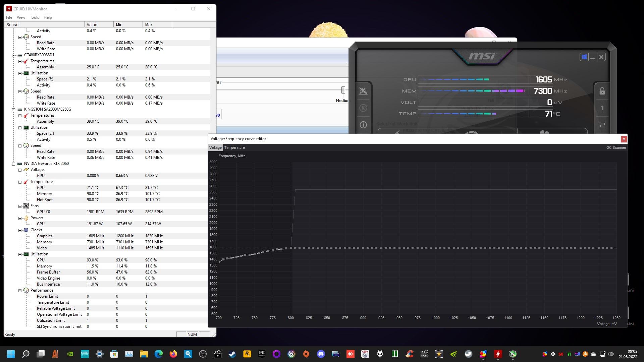The image size is (644, 362).
Task: Click the curve point at 800 mV
Action: point(291,248)
